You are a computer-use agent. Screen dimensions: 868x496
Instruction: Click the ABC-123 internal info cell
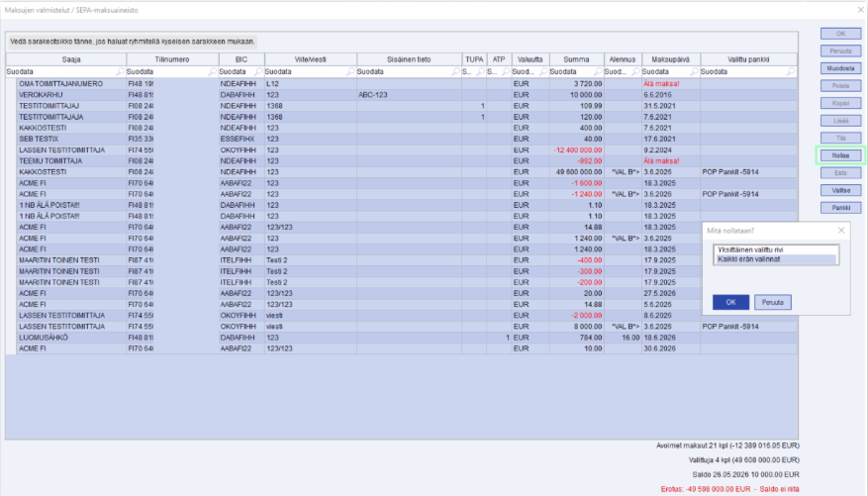pos(409,95)
